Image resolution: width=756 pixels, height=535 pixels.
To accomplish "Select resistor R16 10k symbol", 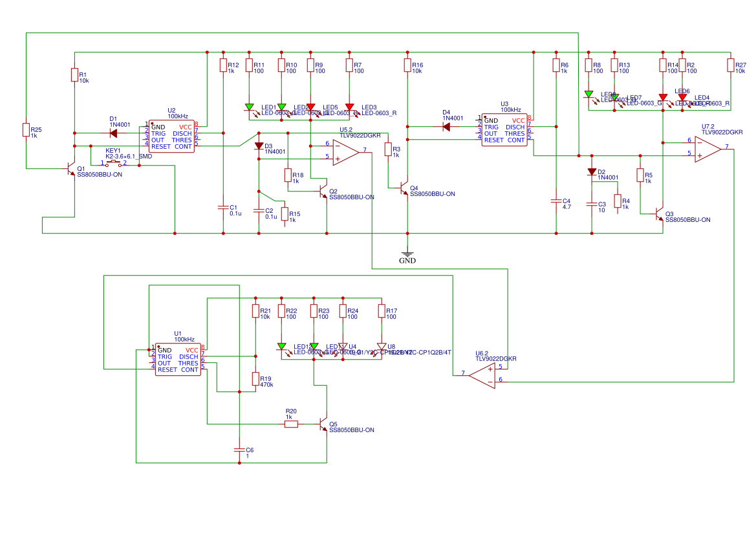I will coord(407,65).
